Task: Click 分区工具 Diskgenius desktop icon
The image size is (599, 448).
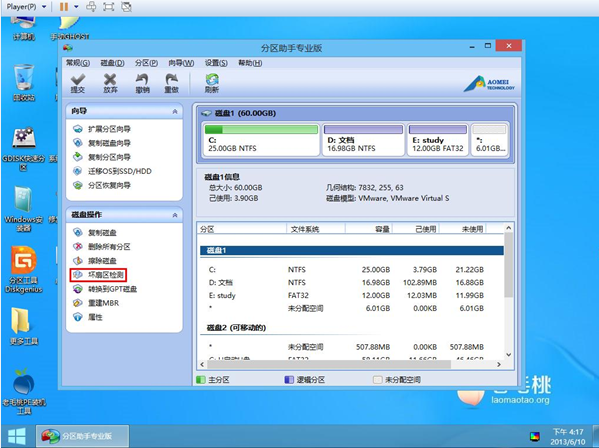Action: tap(24, 270)
